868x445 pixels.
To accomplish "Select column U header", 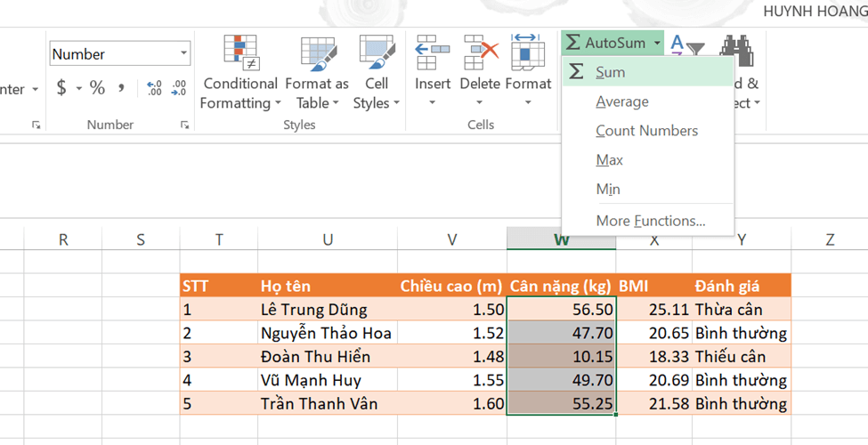I will coord(328,239).
